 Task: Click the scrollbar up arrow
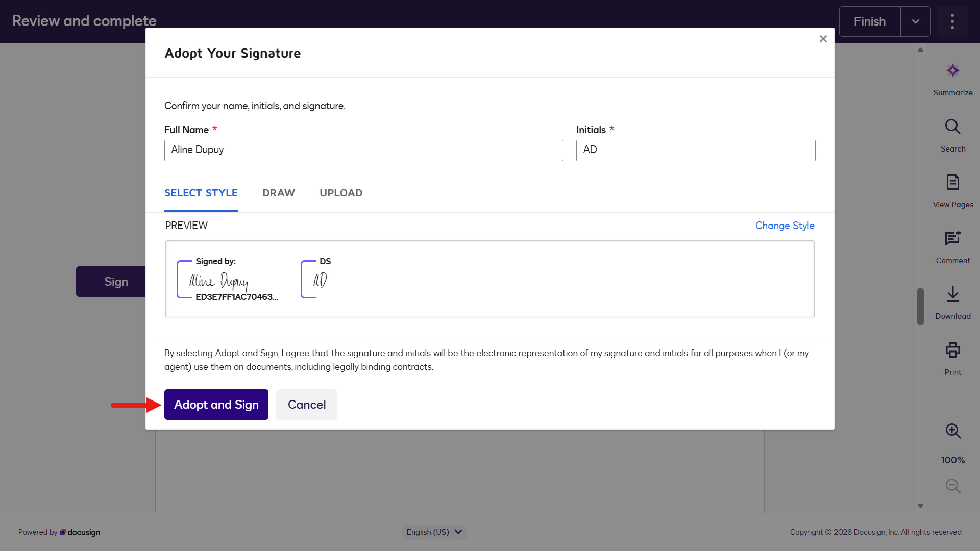click(x=920, y=50)
